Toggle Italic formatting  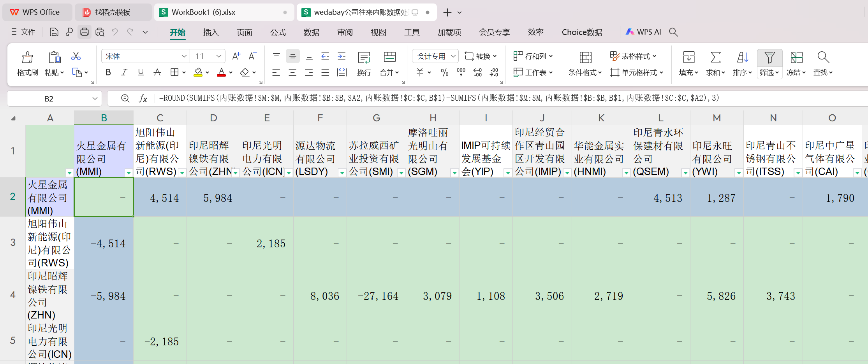coord(124,72)
